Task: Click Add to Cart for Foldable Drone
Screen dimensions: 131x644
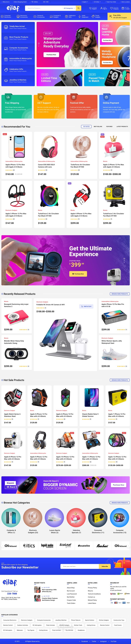Action: click(86, 306)
